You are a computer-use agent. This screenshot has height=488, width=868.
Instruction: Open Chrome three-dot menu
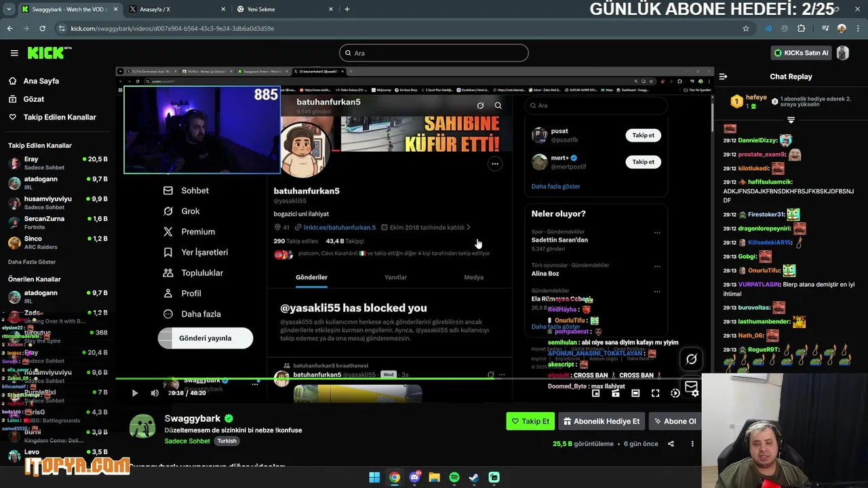[x=858, y=28]
